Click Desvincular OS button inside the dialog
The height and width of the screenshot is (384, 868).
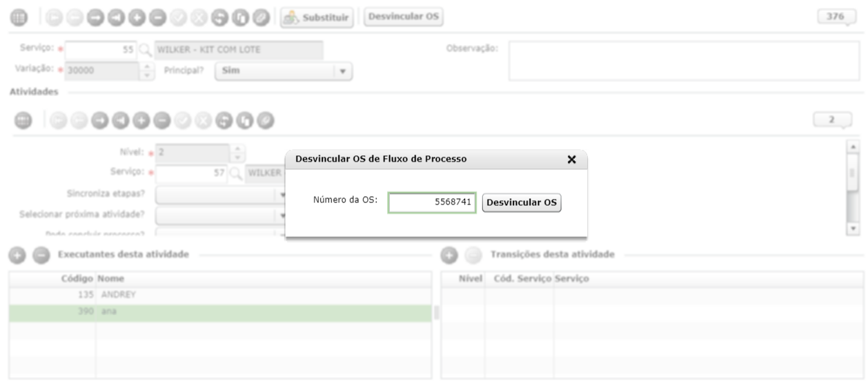click(x=522, y=203)
